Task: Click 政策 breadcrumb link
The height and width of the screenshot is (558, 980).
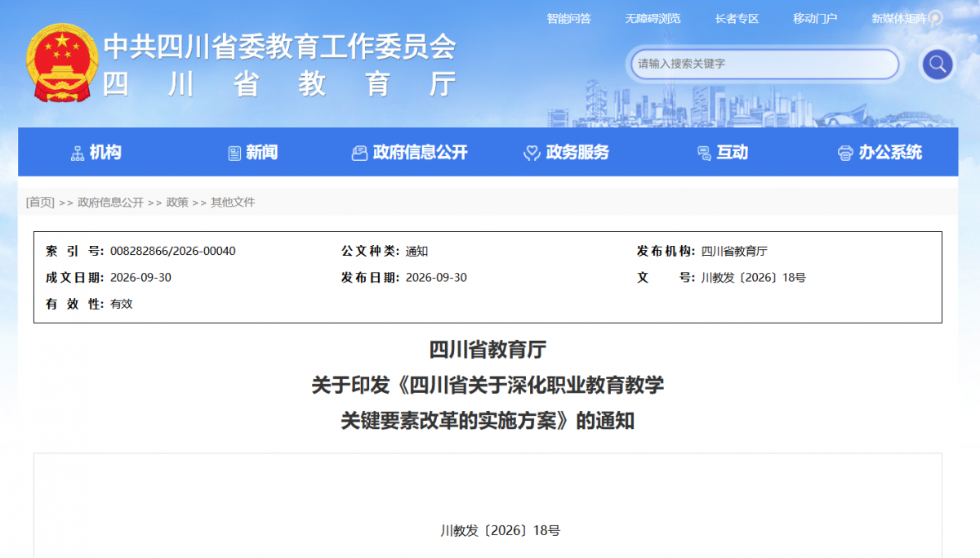Action: (x=177, y=202)
